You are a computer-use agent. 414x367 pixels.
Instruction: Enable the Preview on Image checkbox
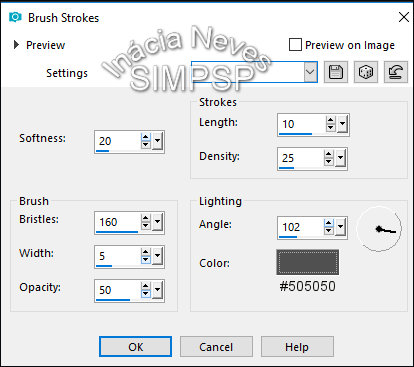tap(295, 45)
